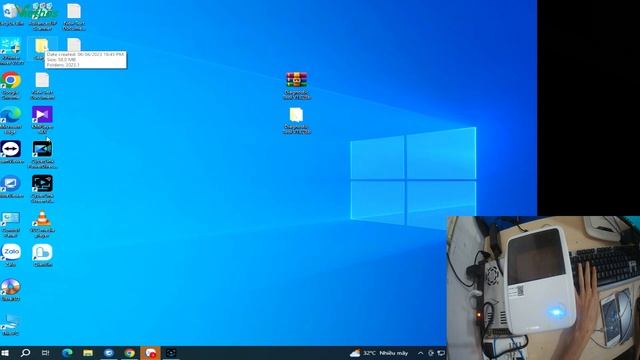The image size is (640, 360).
Task: Launch the Advanced IP Scanner shortcut
Action: pos(42,16)
